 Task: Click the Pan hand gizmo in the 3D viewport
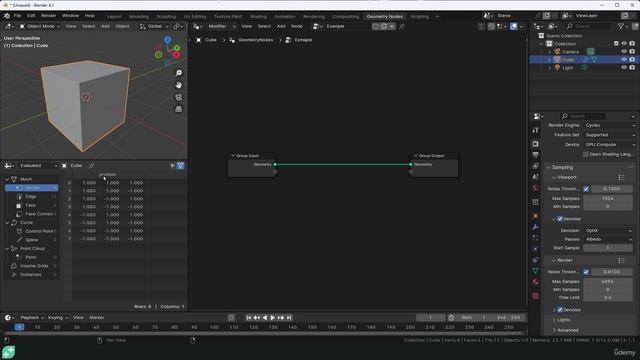click(x=178, y=85)
